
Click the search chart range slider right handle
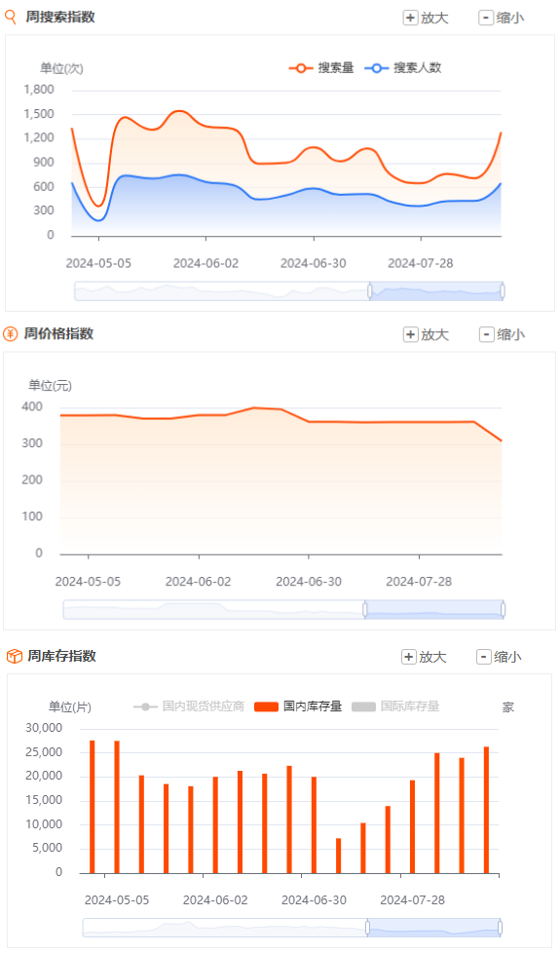(x=503, y=291)
